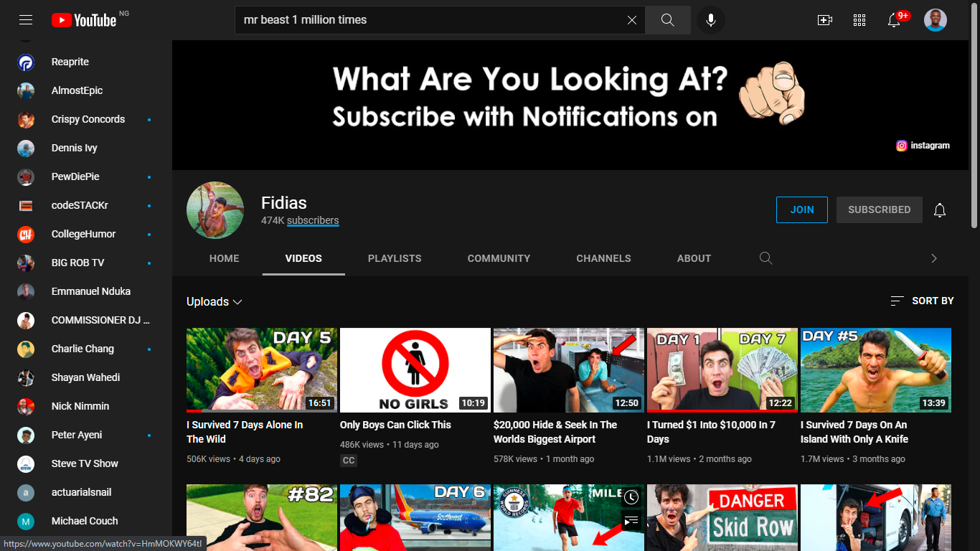
Task: Open 'Only Boys Can Click This' title
Action: click(395, 425)
